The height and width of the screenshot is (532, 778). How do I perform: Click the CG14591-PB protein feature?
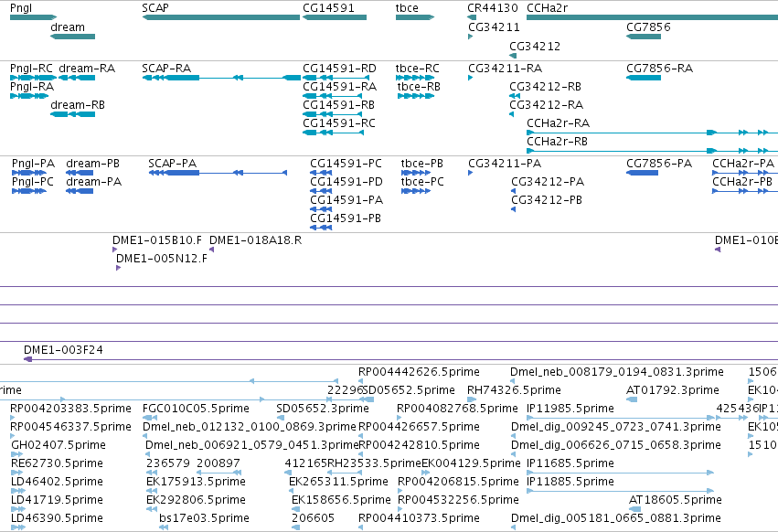coord(321,228)
